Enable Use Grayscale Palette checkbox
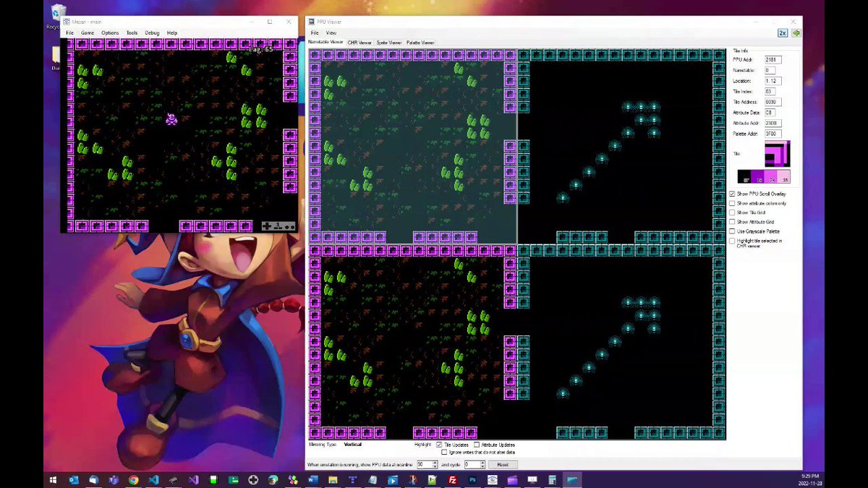Image resolution: width=868 pixels, height=488 pixels. click(732, 231)
